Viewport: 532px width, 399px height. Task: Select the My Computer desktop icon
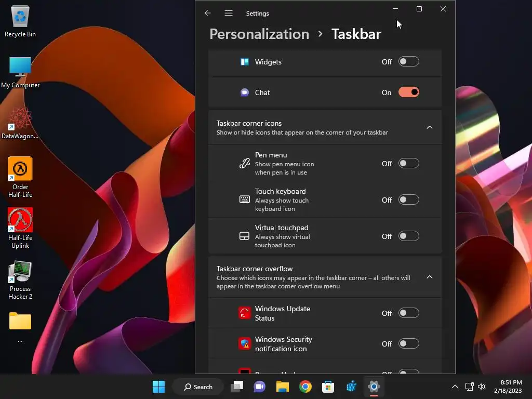point(20,72)
